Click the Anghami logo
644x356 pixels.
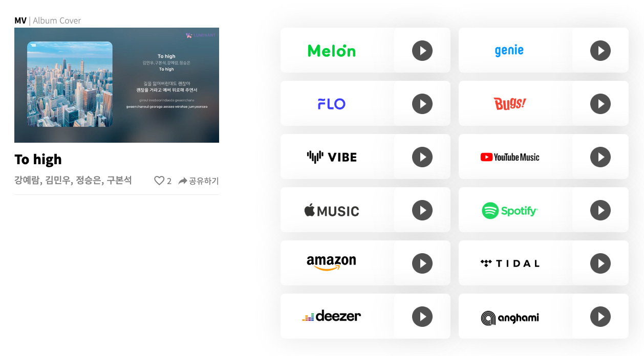click(509, 318)
